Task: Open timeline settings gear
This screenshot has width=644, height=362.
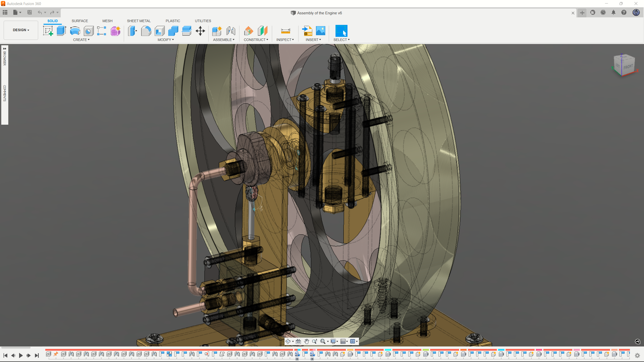Action: (637, 355)
